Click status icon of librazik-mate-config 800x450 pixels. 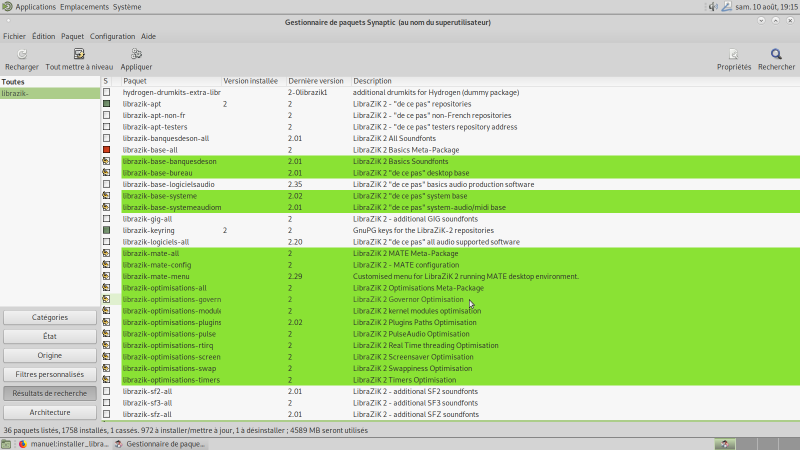tap(106, 265)
